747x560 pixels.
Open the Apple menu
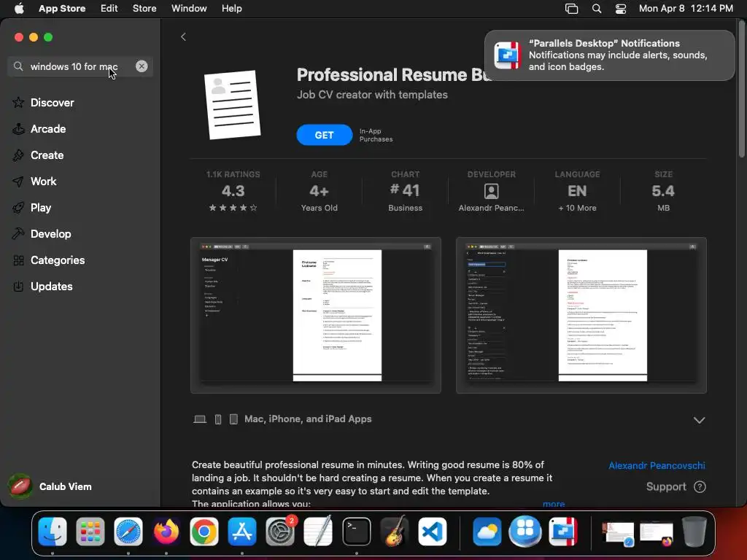point(19,8)
